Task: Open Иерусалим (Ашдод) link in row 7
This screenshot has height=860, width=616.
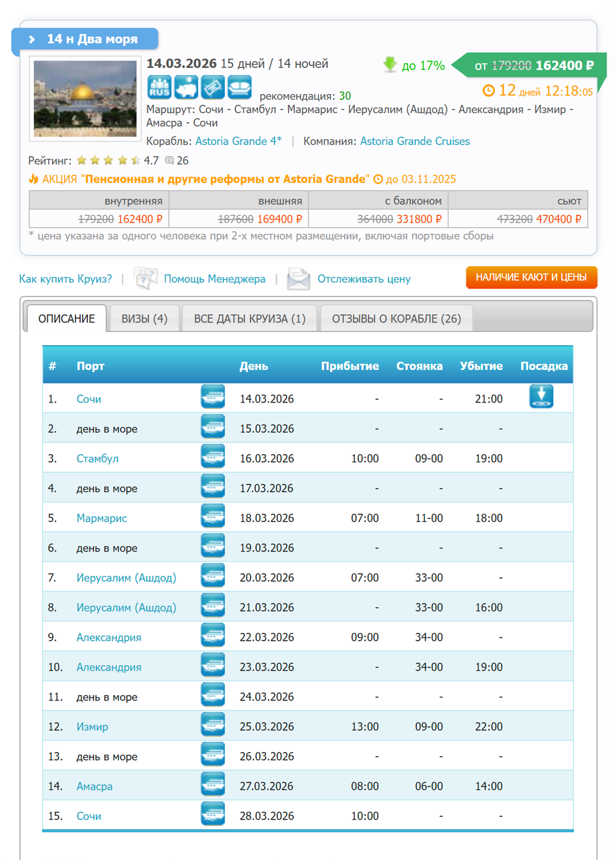Action: [126, 578]
